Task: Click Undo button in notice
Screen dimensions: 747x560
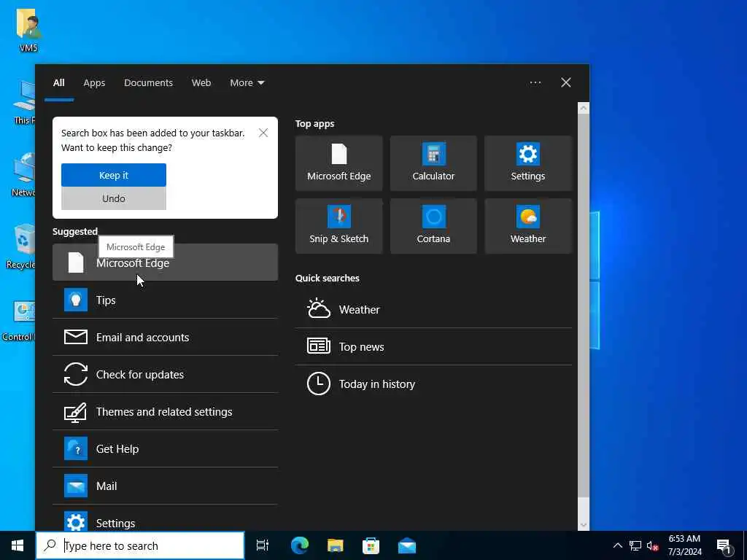Action: pyautogui.click(x=113, y=198)
